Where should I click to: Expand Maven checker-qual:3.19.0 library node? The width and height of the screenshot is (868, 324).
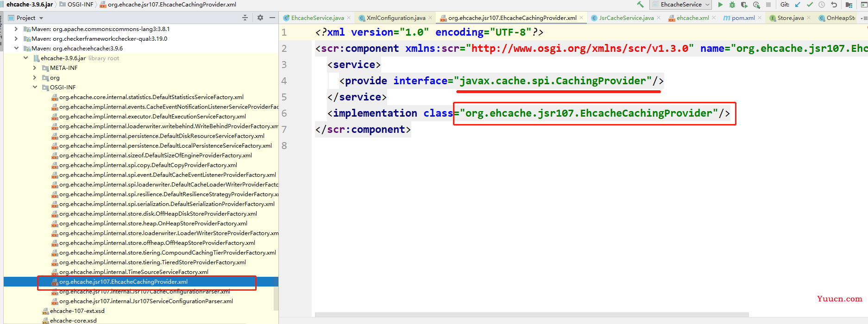(16, 38)
